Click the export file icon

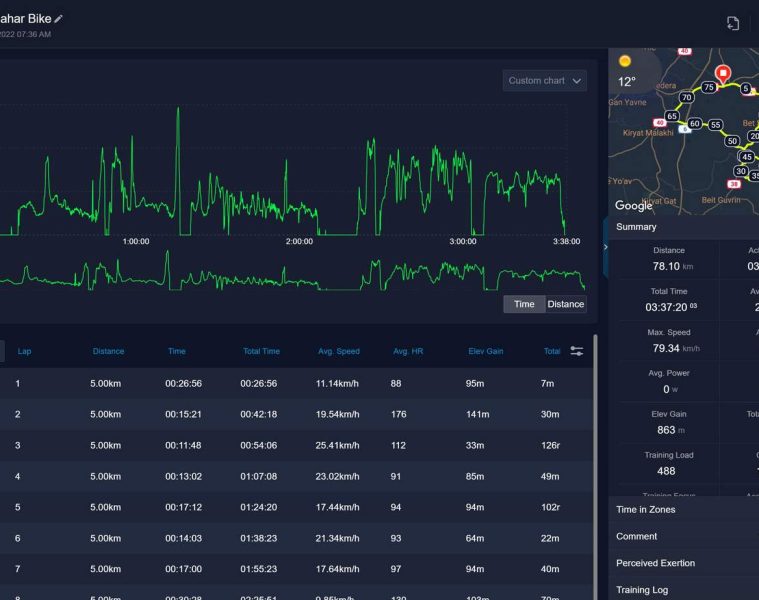(733, 23)
